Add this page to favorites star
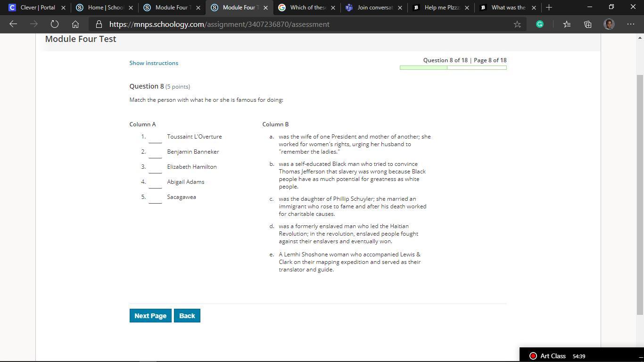 pos(517,24)
